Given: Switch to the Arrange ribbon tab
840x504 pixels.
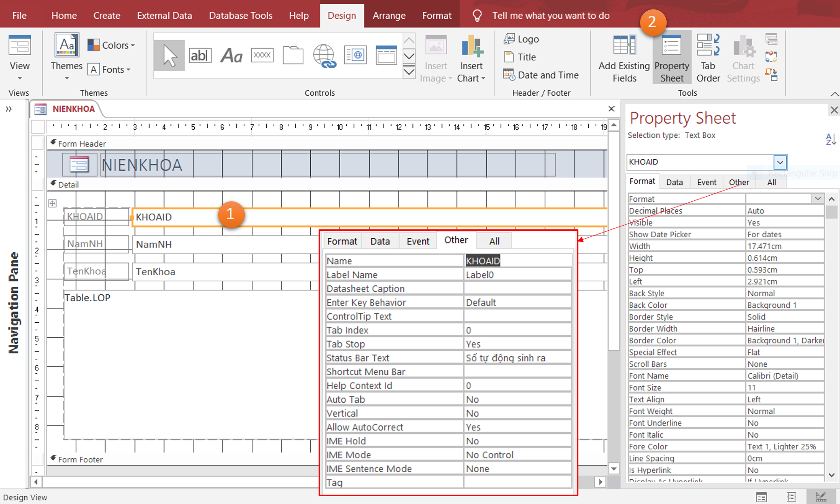Looking at the screenshot, I should (389, 16).
